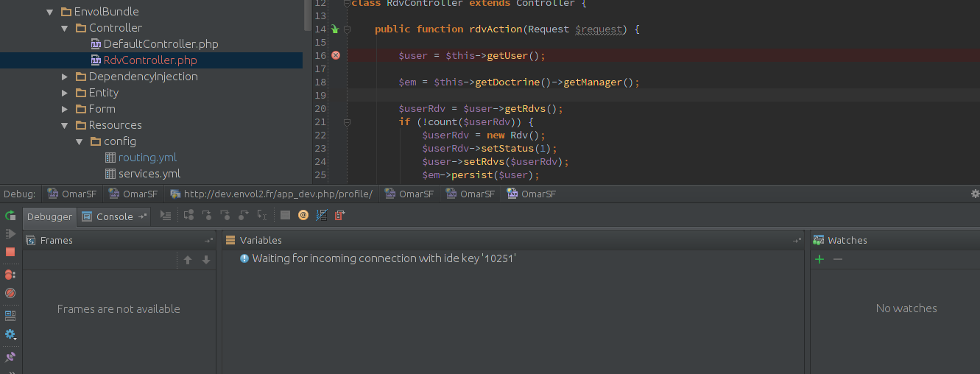Image resolution: width=980 pixels, height=374 pixels.
Task: Click persist call on line 25
Action: pyautogui.click(x=472, y=175)
